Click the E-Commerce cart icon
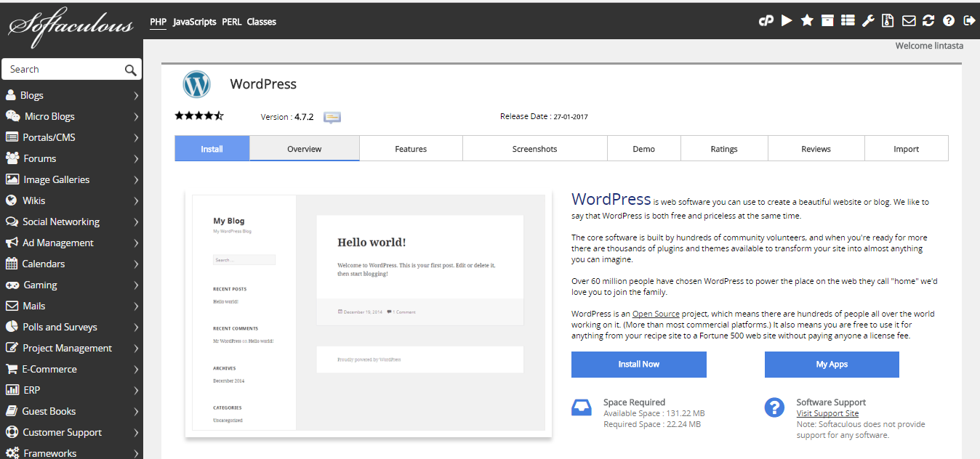980x459 pixels. (12, 369)
